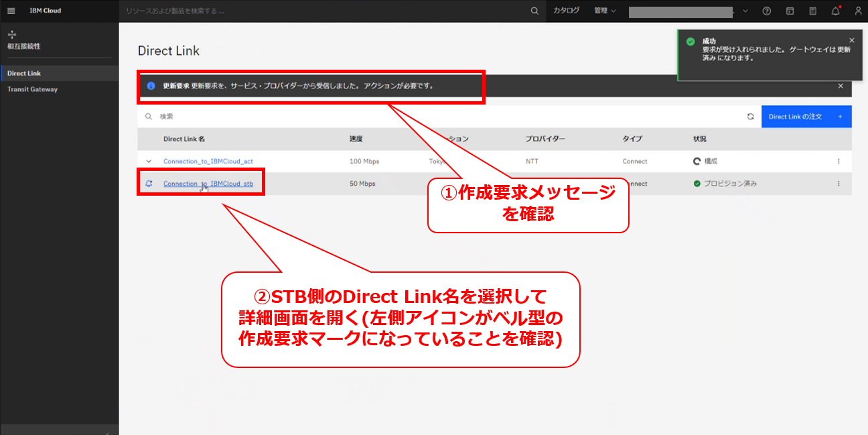Launch IBM Cloud Shell from header
This screenshot has height=435, width=868.
pos(790,11)
